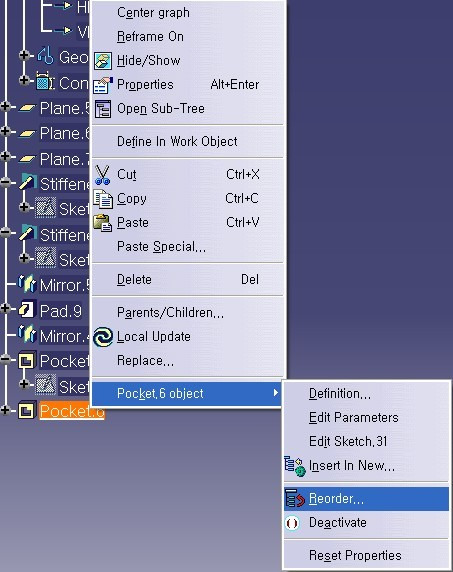Click the Cut scissors icon
Screen dimensions: 453x572
pyautogui.click(x=102, y=175)
